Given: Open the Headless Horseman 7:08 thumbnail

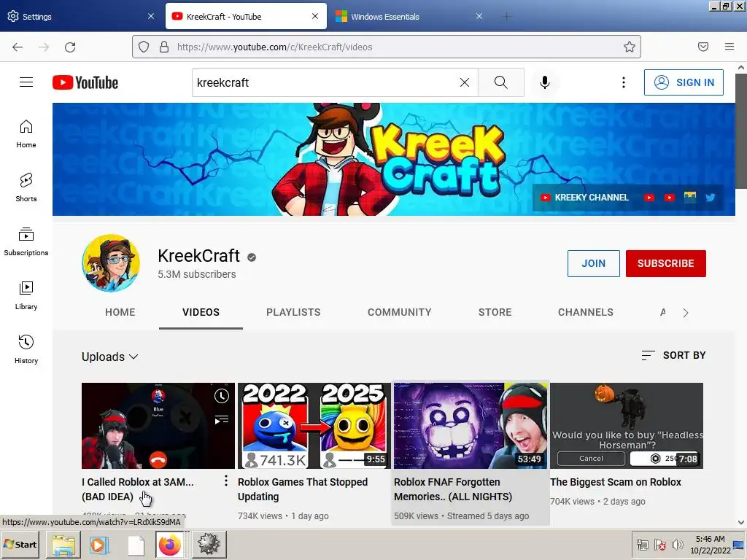Looking at the screenshot, I should (x=627, y=426).
